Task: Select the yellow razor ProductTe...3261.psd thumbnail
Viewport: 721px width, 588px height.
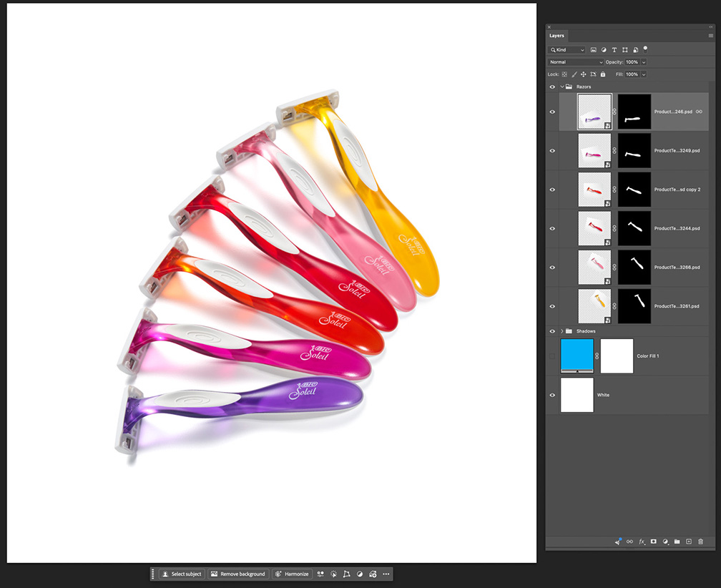Action: [594, 306]
